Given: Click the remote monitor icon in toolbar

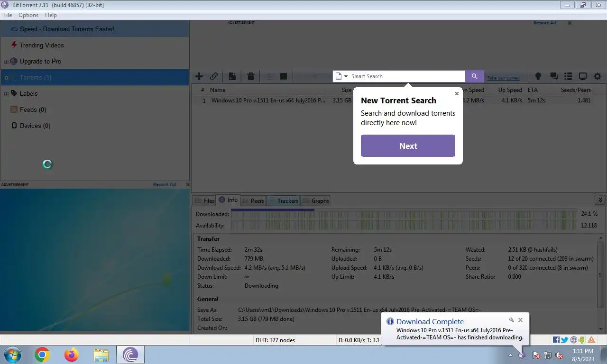Looking at the screenshot, I should coord(583,76).
